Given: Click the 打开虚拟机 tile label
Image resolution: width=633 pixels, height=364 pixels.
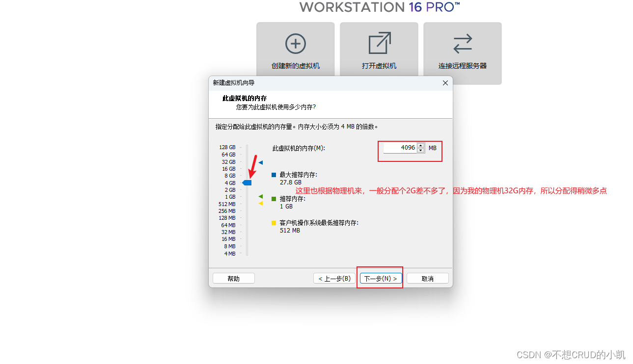Looking at the screenshot, I should pos(379,66).
